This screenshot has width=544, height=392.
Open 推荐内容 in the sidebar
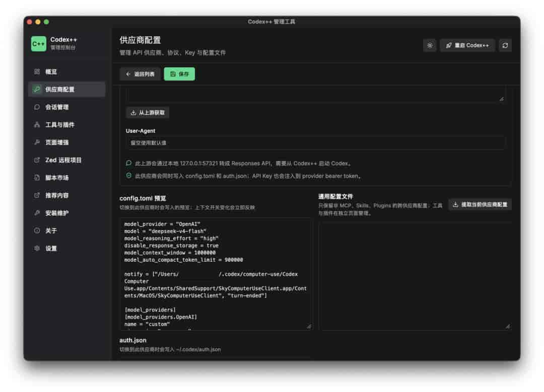tap(66, 195)
